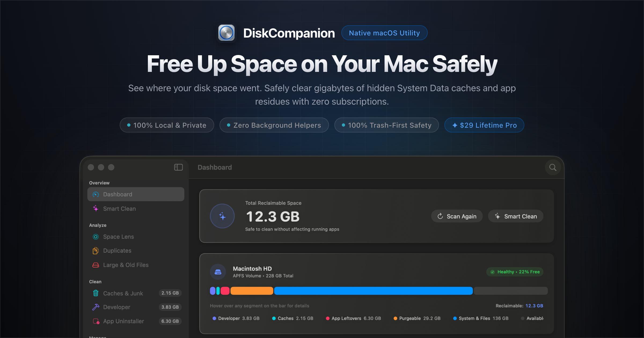Click the Caches 2.15 GB legend entry
This screenshot has width=644, height=338.
(x=292, y=318)
